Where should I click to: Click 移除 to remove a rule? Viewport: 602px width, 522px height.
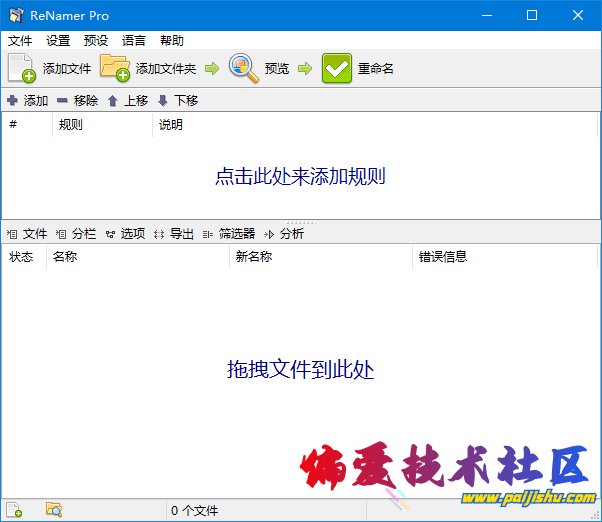86,101
